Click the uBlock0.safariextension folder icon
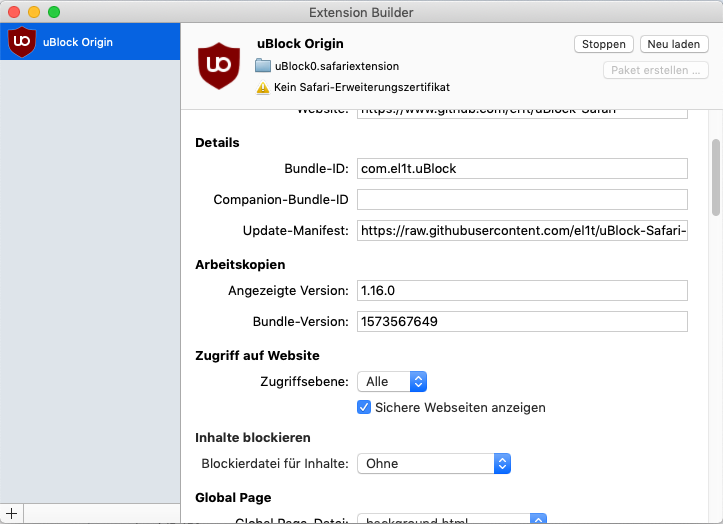 coord(263,66)
